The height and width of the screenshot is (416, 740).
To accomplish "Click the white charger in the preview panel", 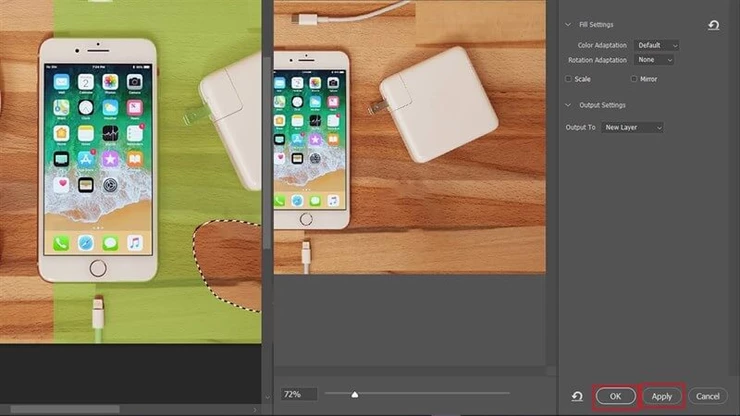I will (x=438, y=103).
